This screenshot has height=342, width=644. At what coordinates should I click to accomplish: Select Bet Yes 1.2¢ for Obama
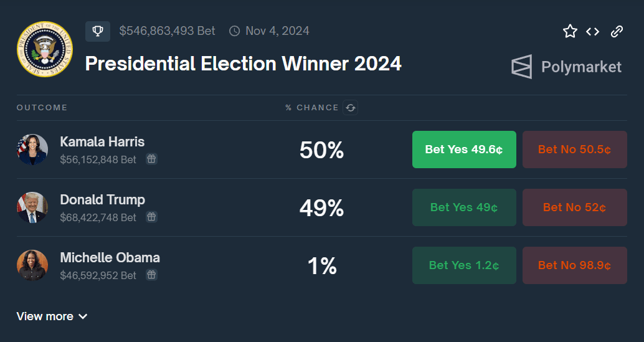point(464,265)
